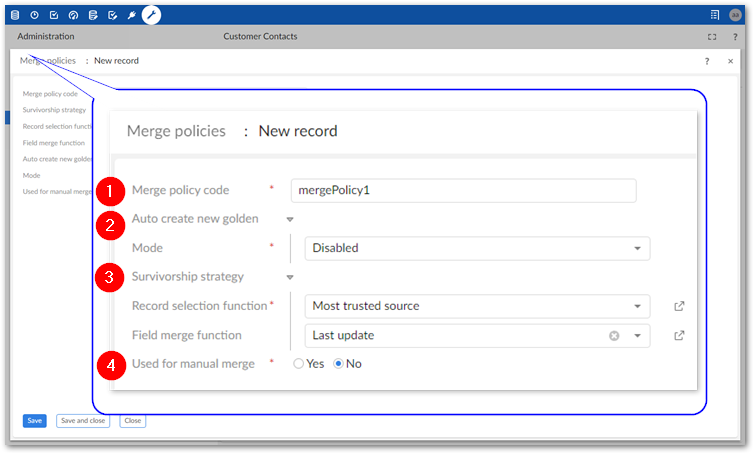Select the plug icon in top bar
Screen dimensions: 754x454
(131, 15)
